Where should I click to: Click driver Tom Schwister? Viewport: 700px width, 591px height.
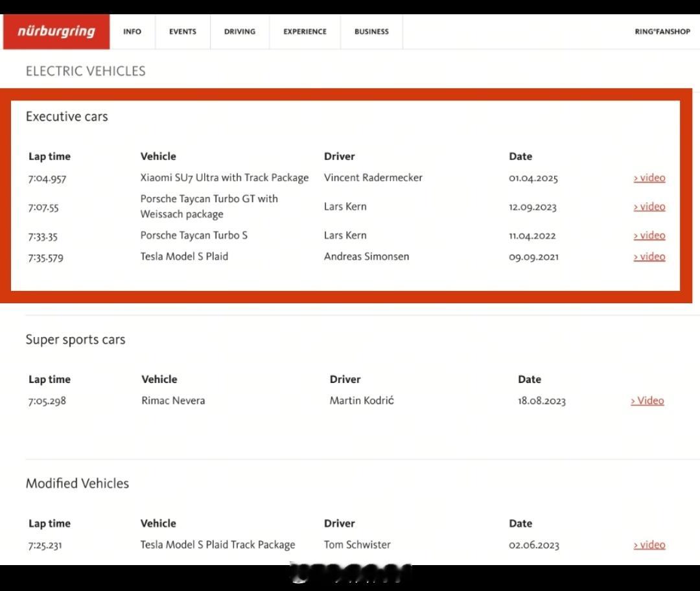357,545
